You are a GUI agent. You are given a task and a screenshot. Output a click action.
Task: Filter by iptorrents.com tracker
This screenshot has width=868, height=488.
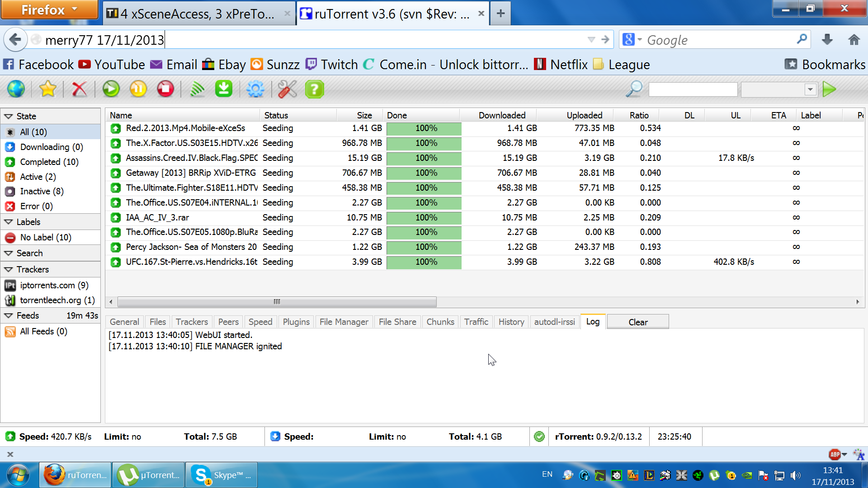pos(51,285)
